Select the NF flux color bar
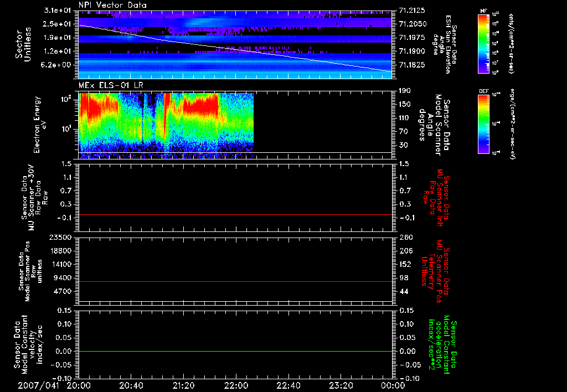 click(484, 44)
